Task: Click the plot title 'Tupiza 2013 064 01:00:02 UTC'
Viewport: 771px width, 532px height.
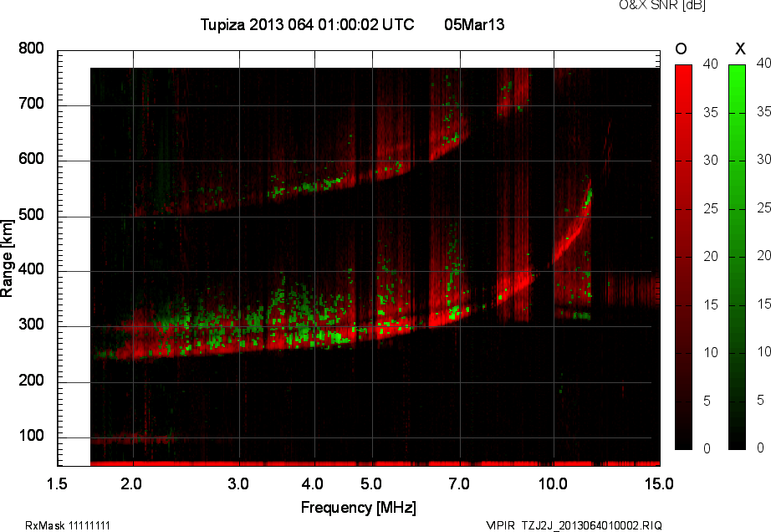Action: point(308,24)
